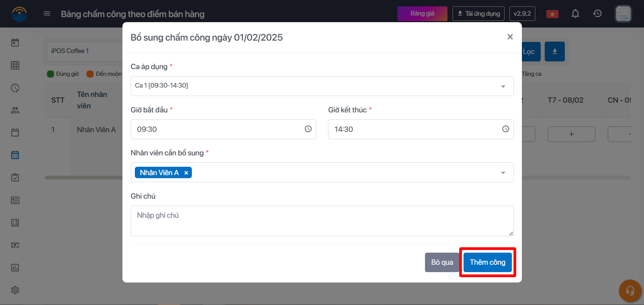The image size is (644, 305).
Task: Click Tải ứng dụng download button
Action: (x=478, y=14)
